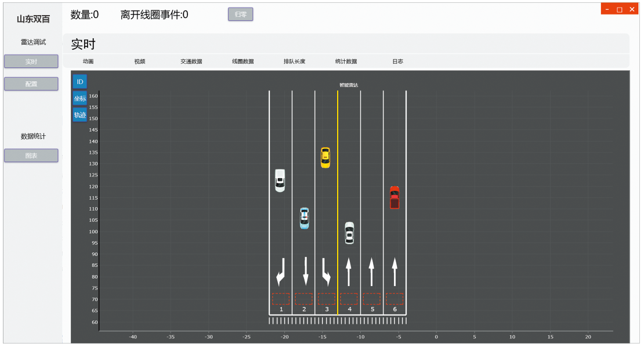This screenshot has width=644, height=347.
Task: Toggle the ID display button
Action: click(x=80, y=82)
